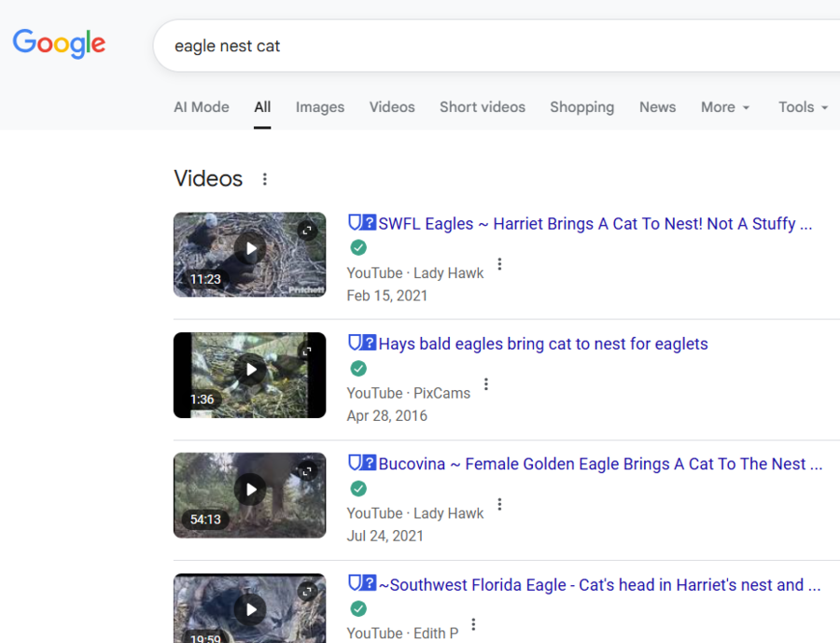Open options menu for Bucovina Golden Eagle result

tap(499, 505)
